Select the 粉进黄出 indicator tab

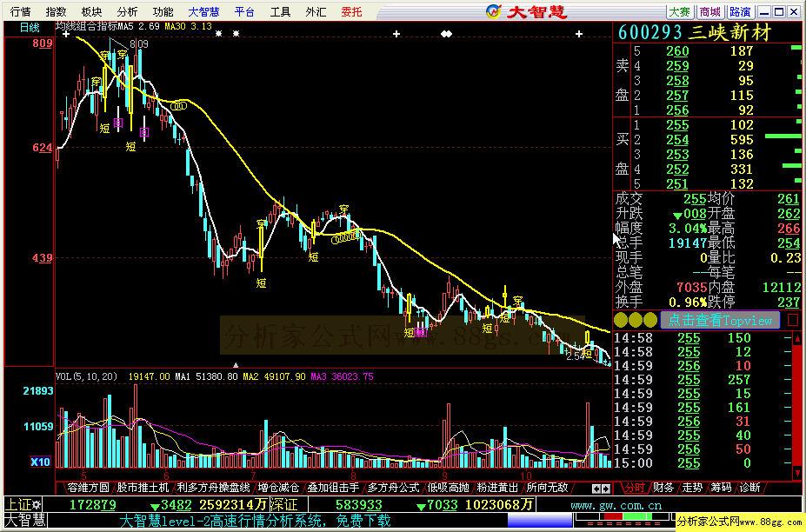497,488
